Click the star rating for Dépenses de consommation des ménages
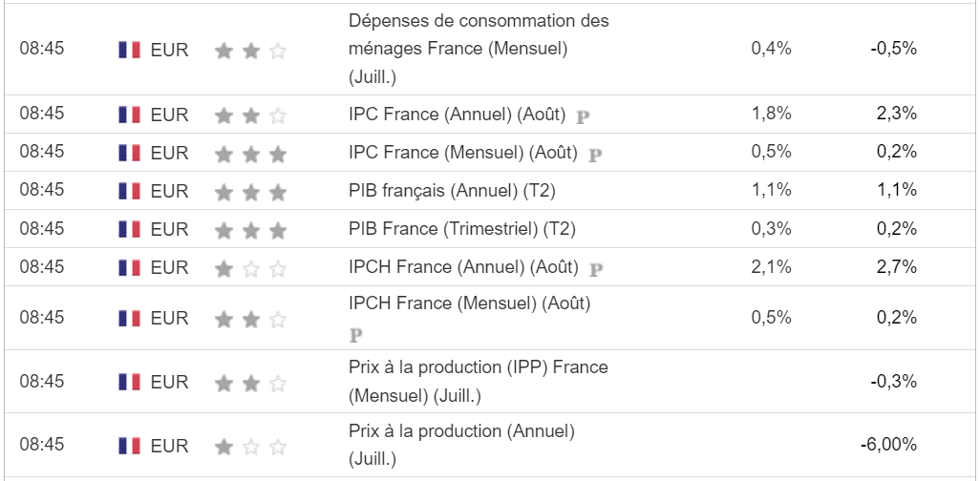 coord(250,51)
